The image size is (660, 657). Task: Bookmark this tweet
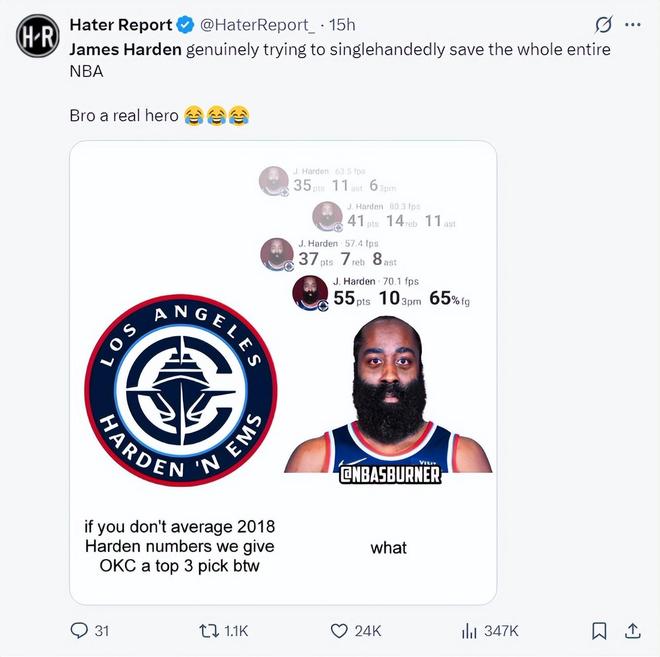coord(599,630)
